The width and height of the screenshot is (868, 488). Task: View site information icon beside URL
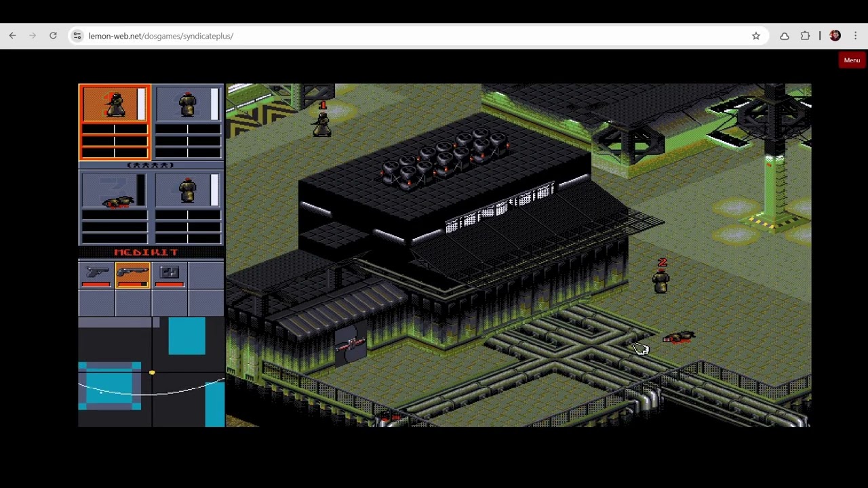click(77, 36)
